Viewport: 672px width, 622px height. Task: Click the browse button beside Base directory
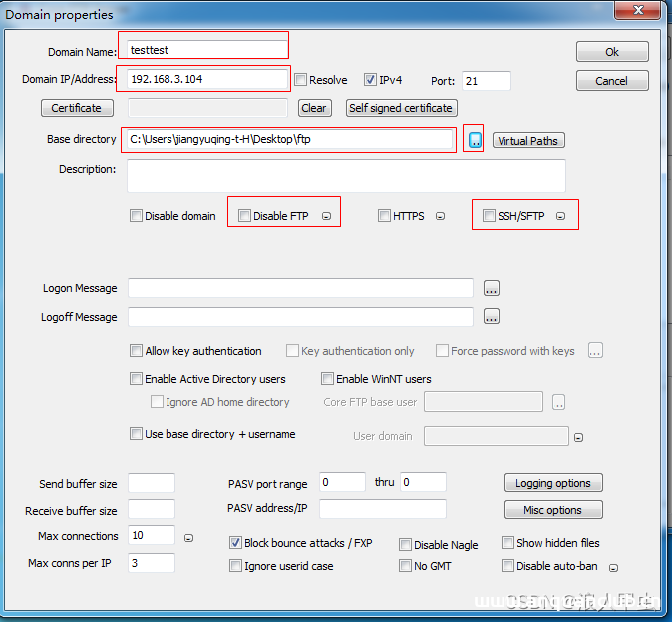[475, 141]
